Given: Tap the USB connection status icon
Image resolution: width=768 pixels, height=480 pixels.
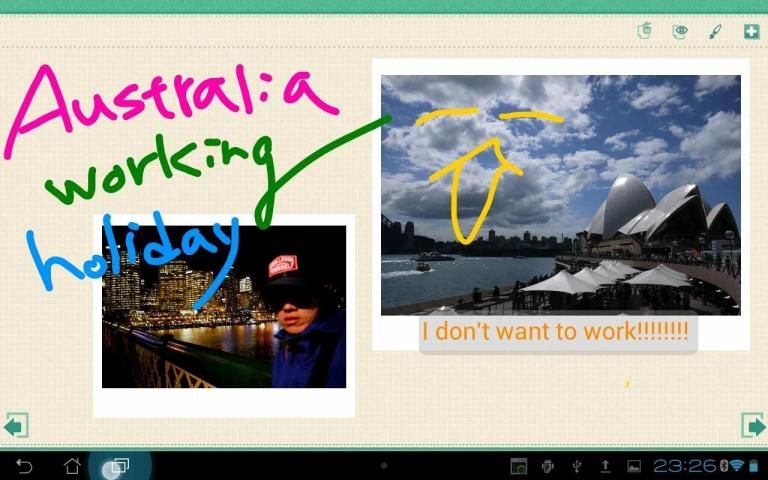Looking at the screenshot, I should click(576, 466).
